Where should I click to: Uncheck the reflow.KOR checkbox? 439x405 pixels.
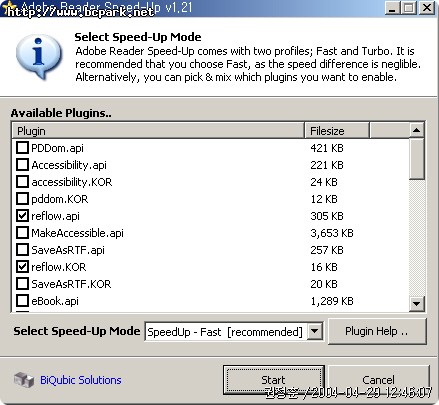pyautogui.click(x=22, y=267)
